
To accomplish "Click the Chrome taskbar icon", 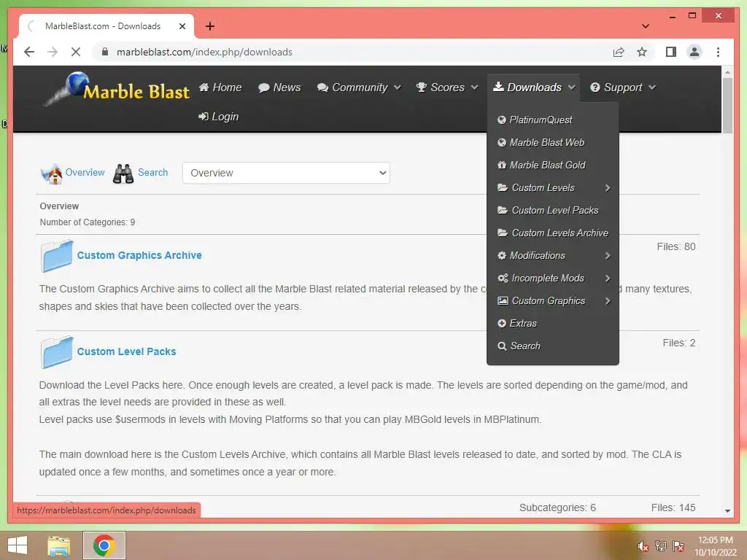I will coord(104,545).
